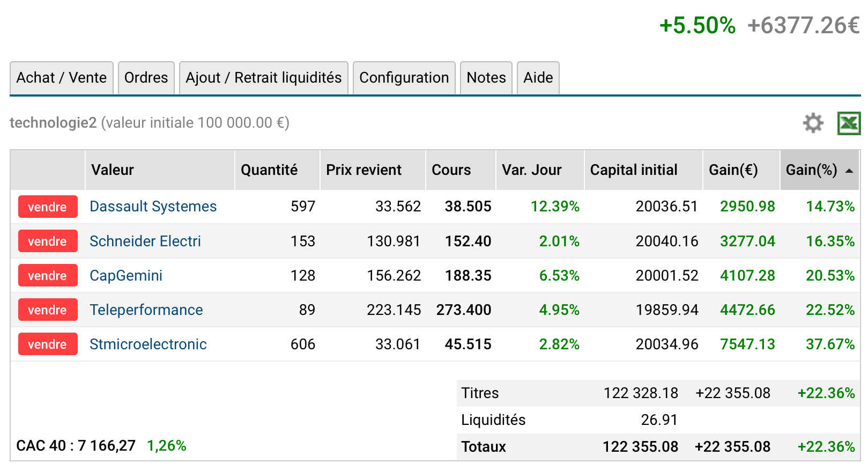The image size is (868, 463).
Task: Open the Stmicroelectronic stock link
Action: pyautogui.click(x=148, y=344)
